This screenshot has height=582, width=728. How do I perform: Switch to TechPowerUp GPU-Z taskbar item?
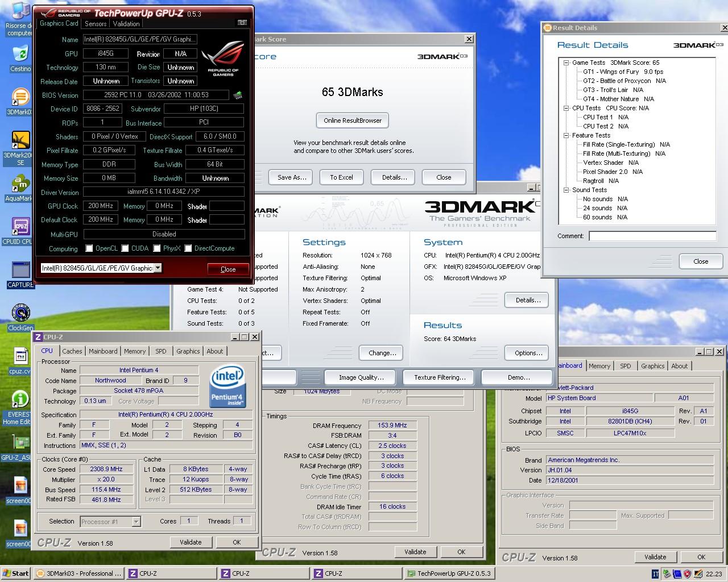pos(449,573)
